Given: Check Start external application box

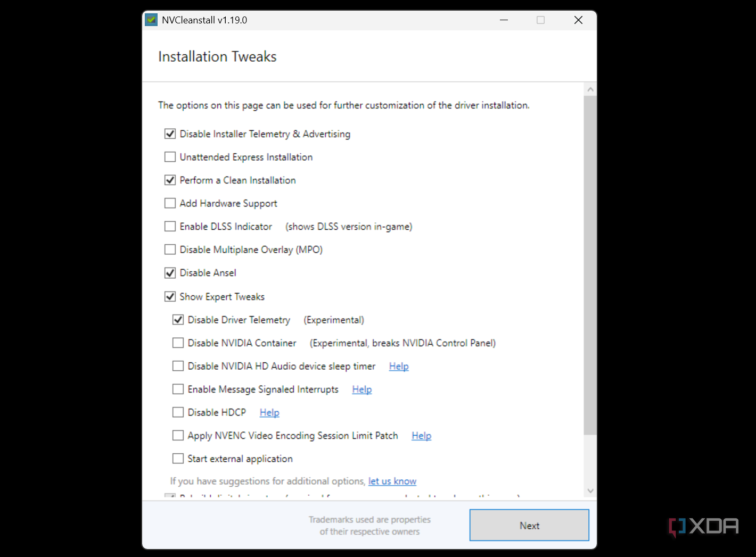Looking at the screenshot, I should click(178, 459).
